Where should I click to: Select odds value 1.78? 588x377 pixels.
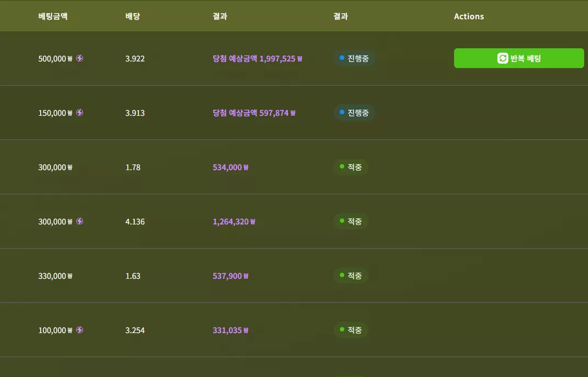(x=133, y=167)
